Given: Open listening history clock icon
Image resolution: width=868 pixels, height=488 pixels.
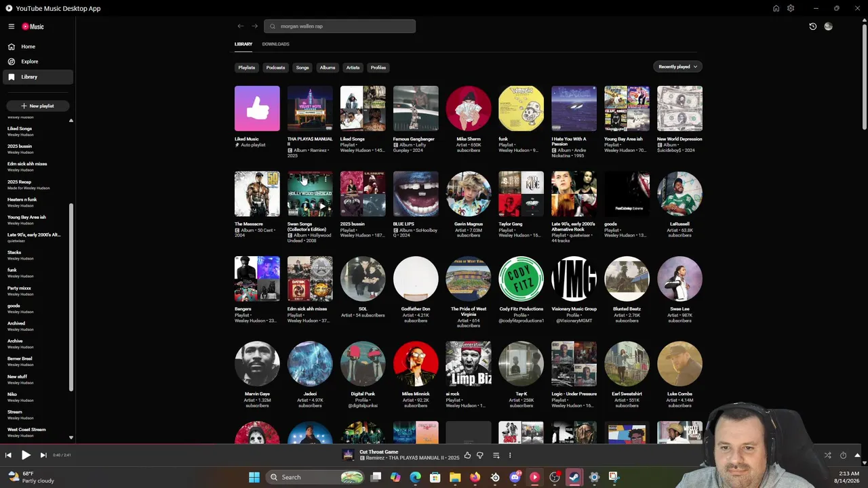Looking at the screenshot, I should coord(813,26).
